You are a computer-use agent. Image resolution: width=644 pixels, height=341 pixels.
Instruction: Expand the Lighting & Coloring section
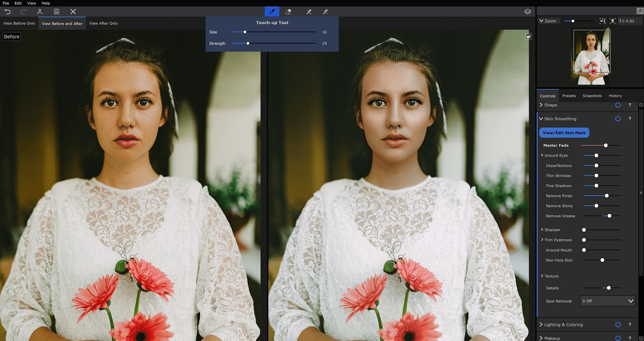(563, 325)
